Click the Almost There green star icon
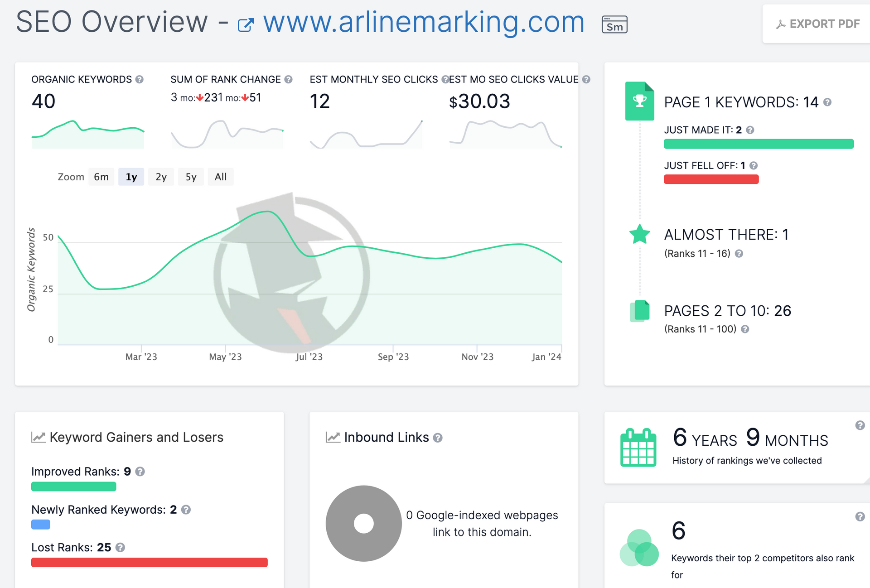Image resolution: width=870 pixels, height=588 pixels. (640, 234)
